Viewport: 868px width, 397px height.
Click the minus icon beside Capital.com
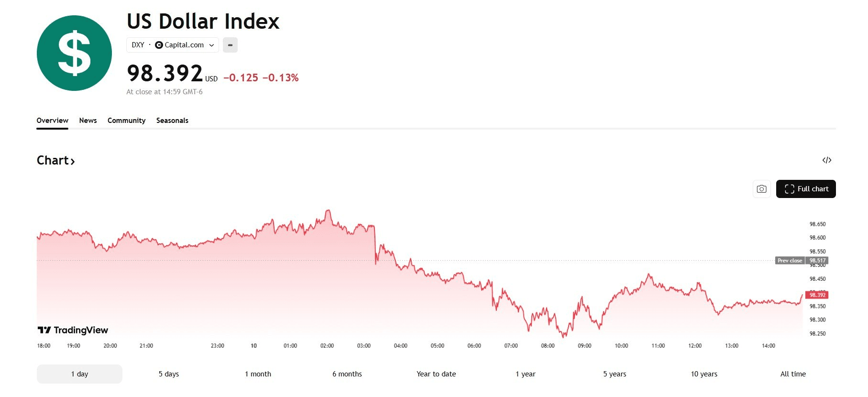pos(230,45)
